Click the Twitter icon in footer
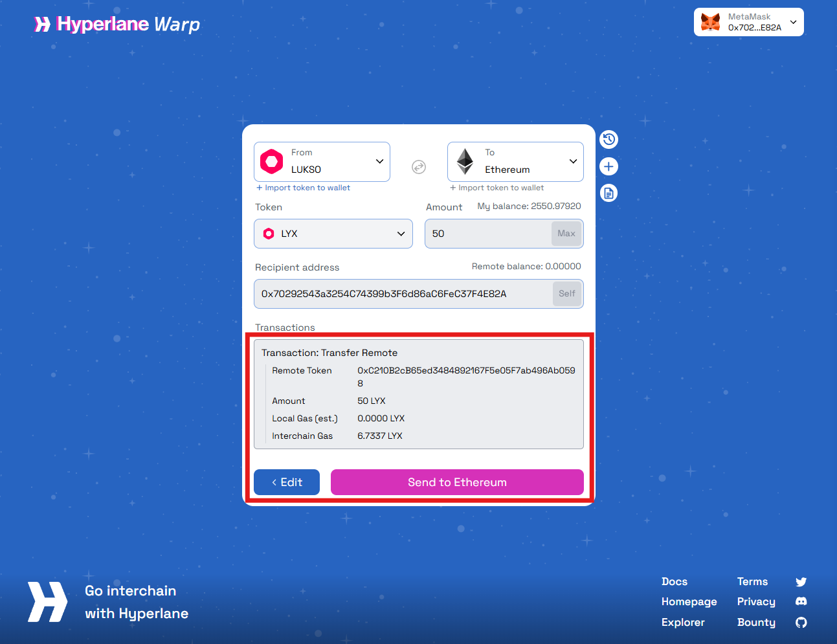837x644 pixels. pos(801,582)
